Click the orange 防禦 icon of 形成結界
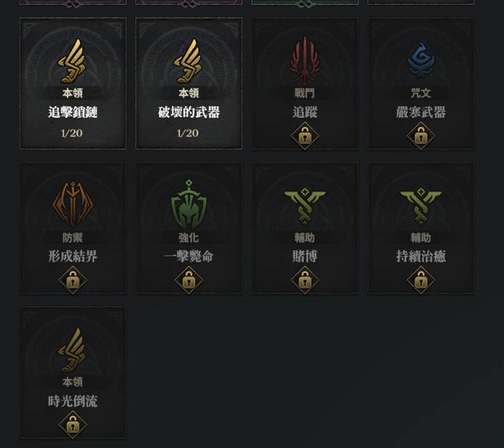 pyautogui.click(x=73, y=204)
